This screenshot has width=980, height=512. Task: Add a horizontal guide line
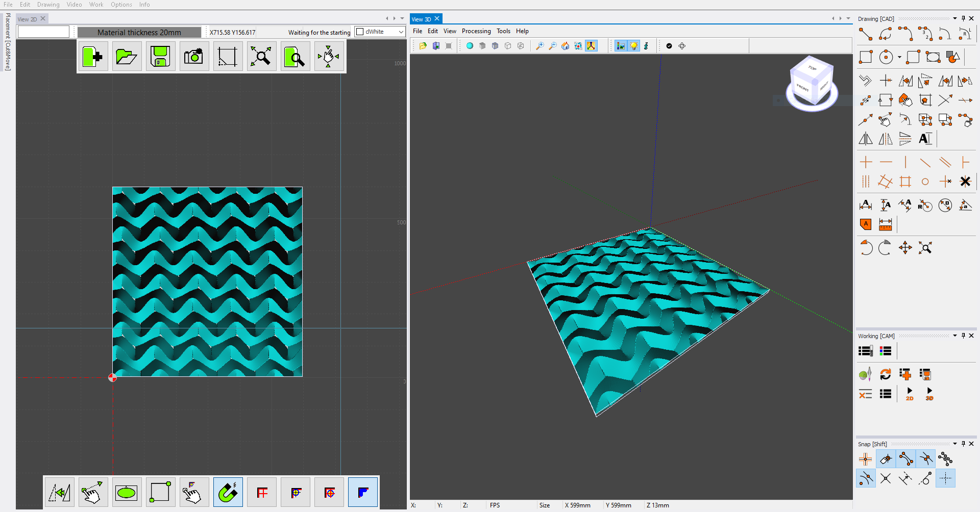coord(886,162)
